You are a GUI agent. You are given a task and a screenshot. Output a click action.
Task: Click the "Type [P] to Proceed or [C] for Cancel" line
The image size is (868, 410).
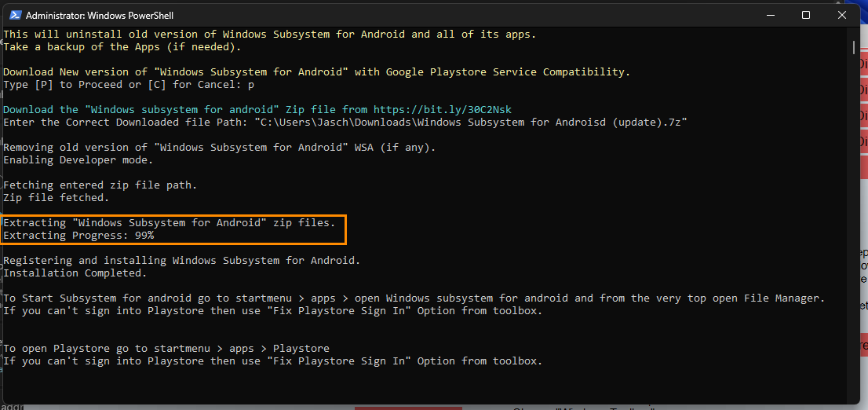[129, 85]
